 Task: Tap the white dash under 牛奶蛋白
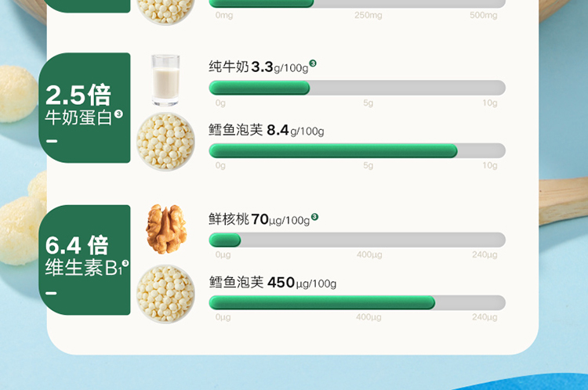coord(52,141)
